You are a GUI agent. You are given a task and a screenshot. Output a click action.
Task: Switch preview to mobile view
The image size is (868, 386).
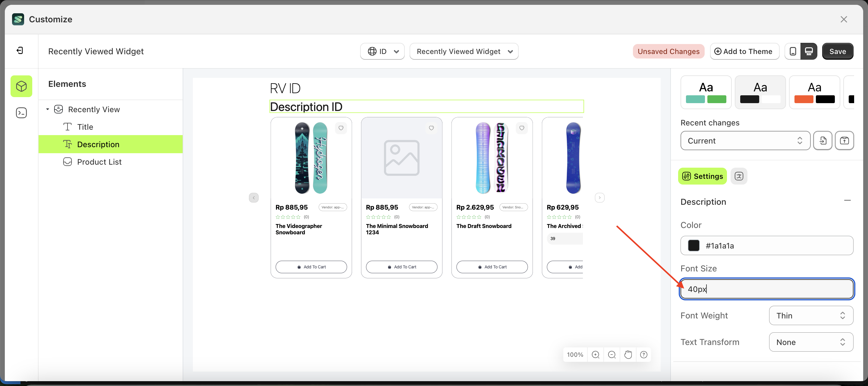coord(793,51)
